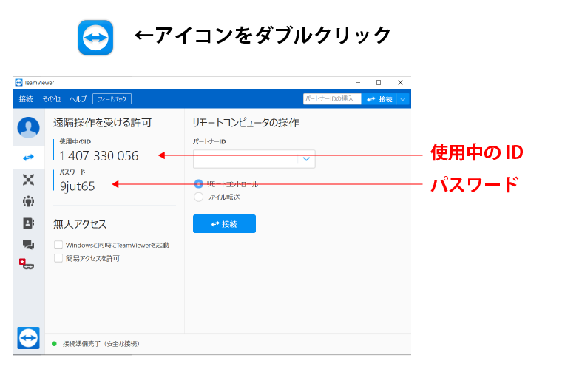Viewport: 562px width, 392px height.
Task: Click the user profile avatar icon
Action: (28, 127)
